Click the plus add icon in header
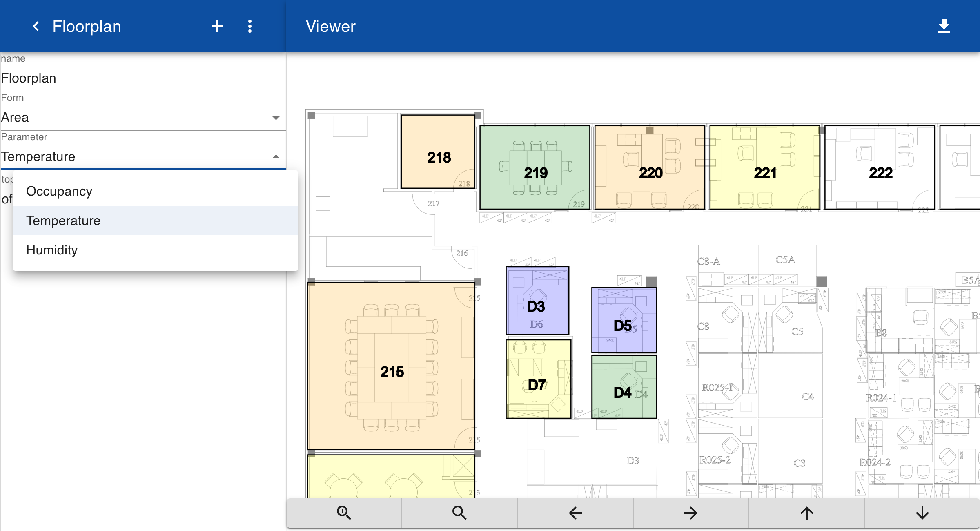Image resolution: width=980 pixels, height=531 pixels. click(x=217, y=27)
